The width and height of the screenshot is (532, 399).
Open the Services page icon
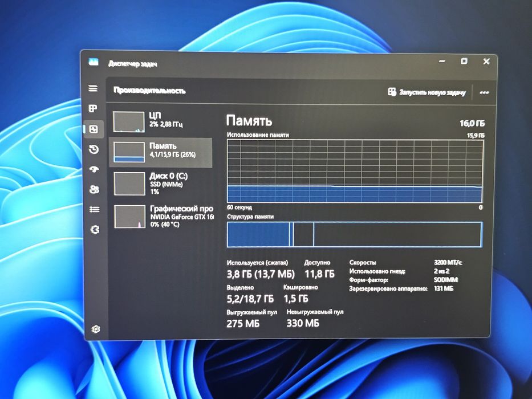pos(95,230)
